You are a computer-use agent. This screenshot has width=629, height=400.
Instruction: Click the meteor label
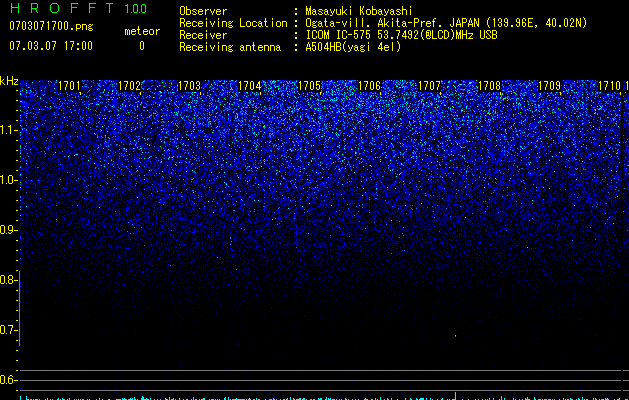pos(142,31)
